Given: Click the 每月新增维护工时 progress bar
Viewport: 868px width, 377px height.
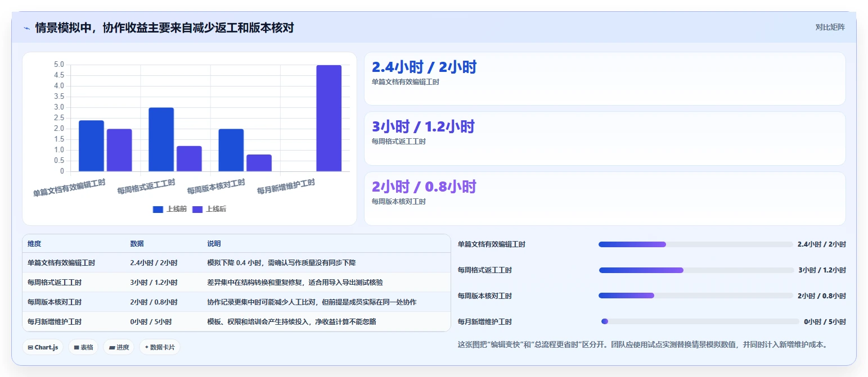Looking at the screenshot, I should click(700, 321).
